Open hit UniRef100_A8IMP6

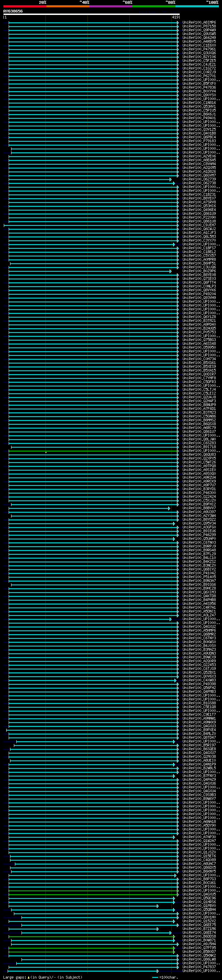pyautogui.click(x=199, y=23)
